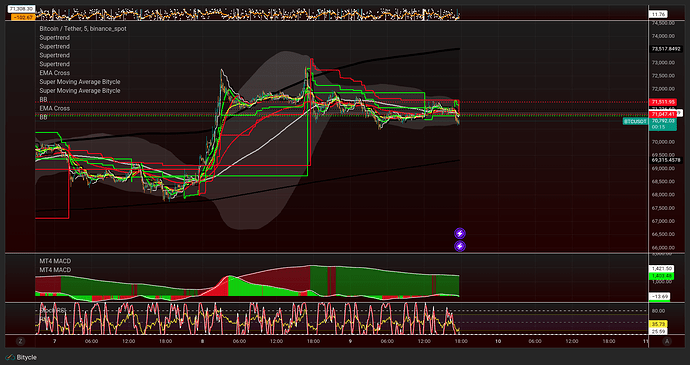Click the date label 8 on time axis
Viewport: 690px width, 365px height.
coord(202,341)
